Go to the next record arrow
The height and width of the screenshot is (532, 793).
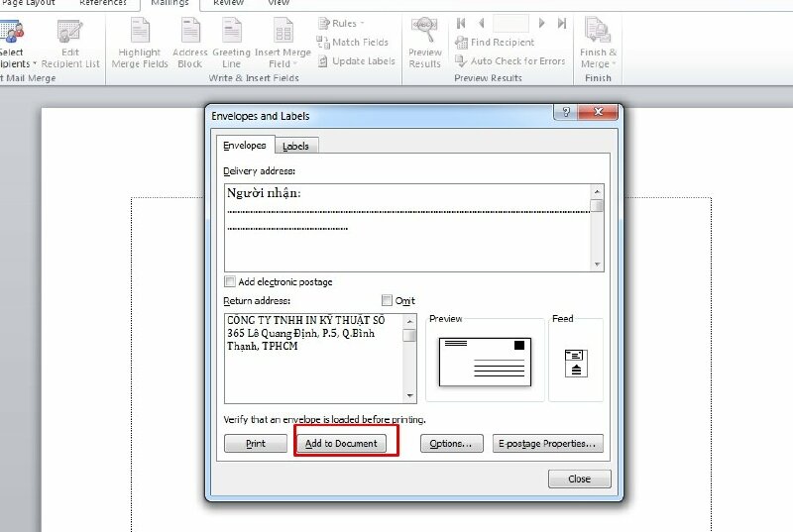coord(541,23)
